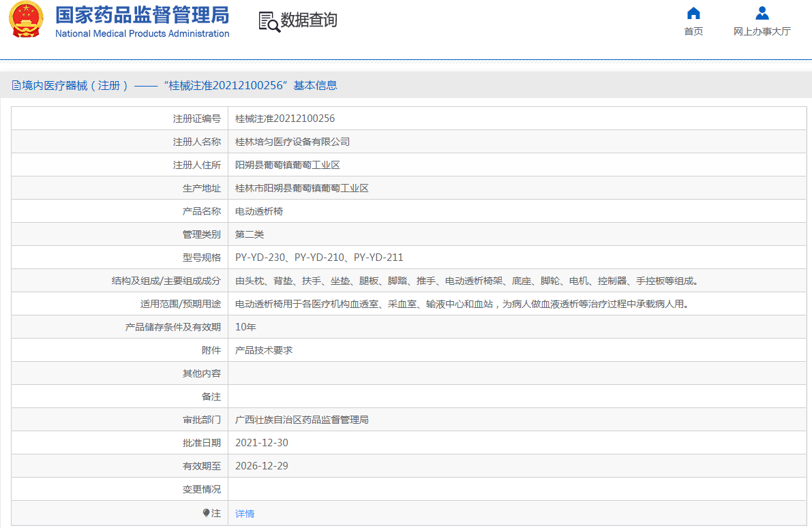812x528 pixels.
Task: Click the 基本信息 heading text
Action: point(316,85)
